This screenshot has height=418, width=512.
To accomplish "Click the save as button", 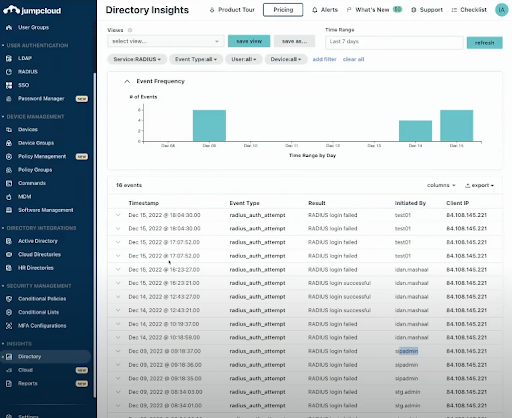I will coord(294,41).
